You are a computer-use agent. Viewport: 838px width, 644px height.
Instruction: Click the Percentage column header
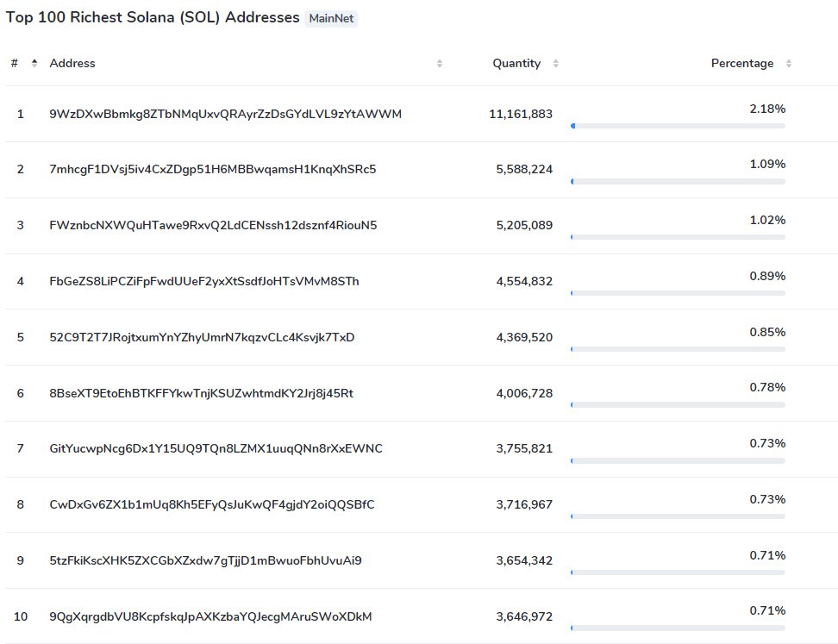pyautogui.click(x=741, y=63)
